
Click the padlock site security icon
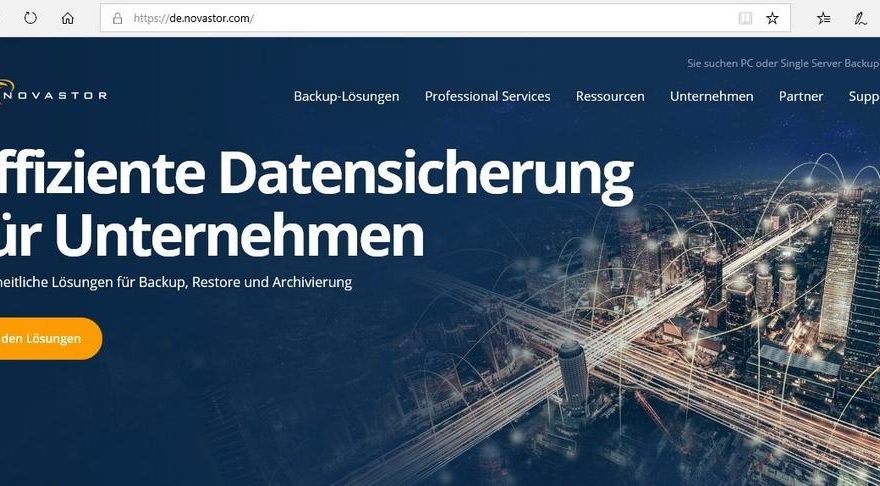point(117,18)
